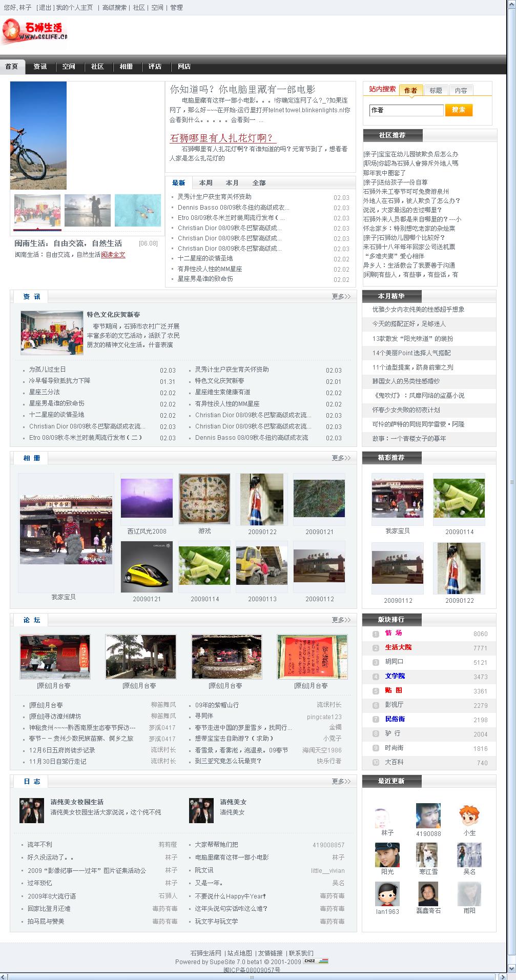Open 联系我们 footer link
This screenshot has height=980, width=516.
pyautogui.click(x=301, y=953)
